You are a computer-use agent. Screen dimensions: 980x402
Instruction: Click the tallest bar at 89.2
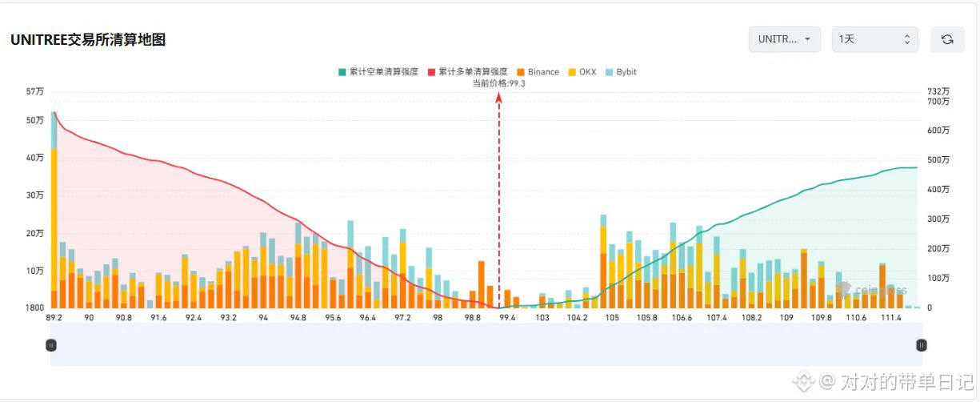coord(54,210)
